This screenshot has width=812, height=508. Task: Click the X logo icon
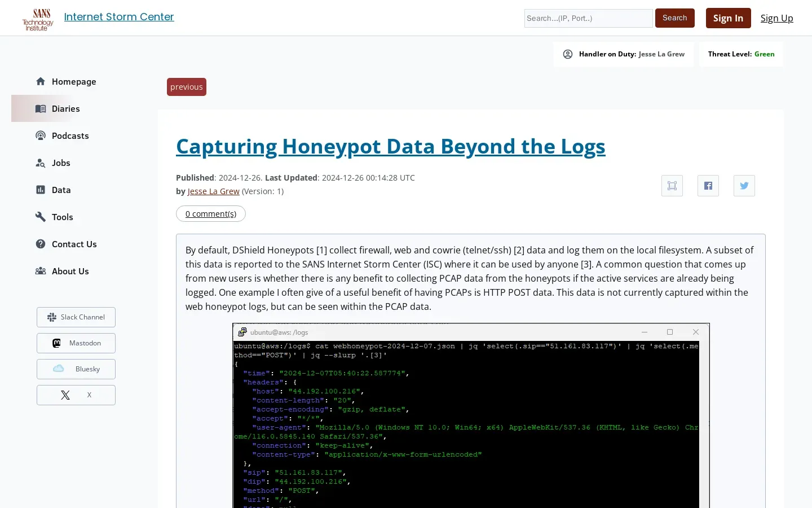65,395
